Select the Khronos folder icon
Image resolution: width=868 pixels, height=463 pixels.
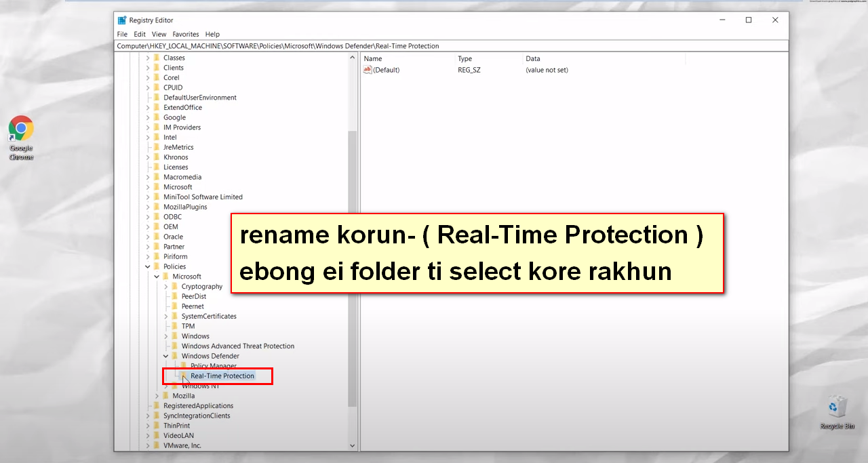157,157
